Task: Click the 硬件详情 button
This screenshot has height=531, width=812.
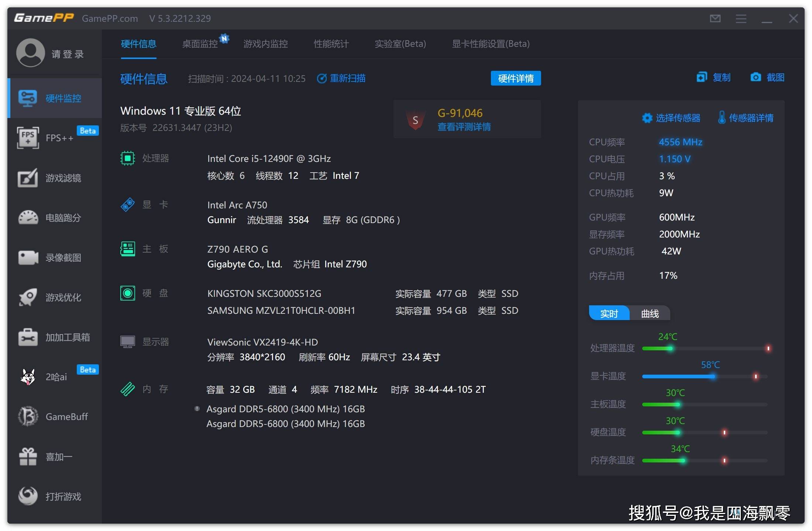Action: pyautogui.click(x=516, y=78)
